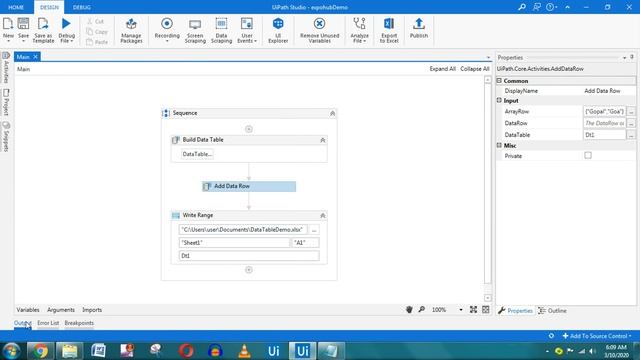
Task: Open DataRow property editor button
Action: pos(631,123)
